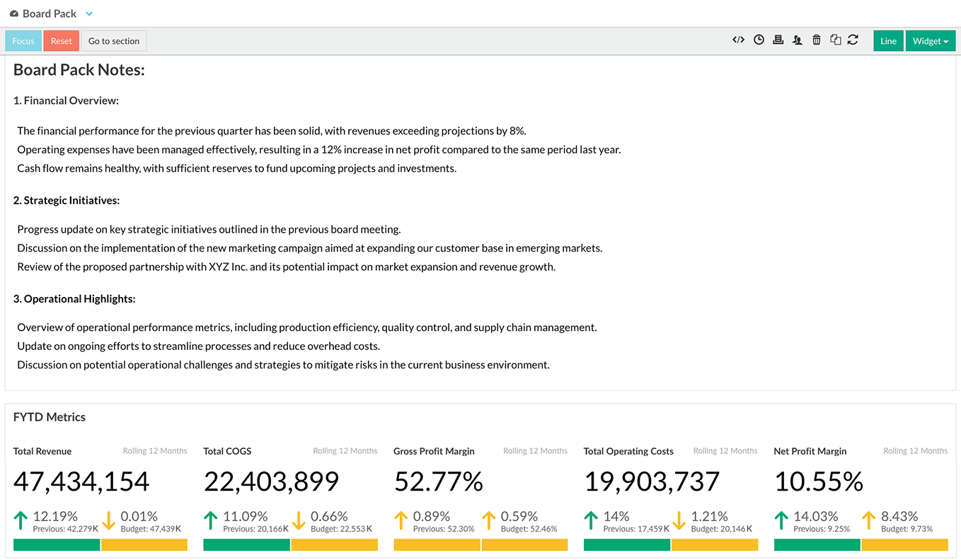Open the embed code view
The width and height of the screenshot is (961, 560).
pos(738,40)
